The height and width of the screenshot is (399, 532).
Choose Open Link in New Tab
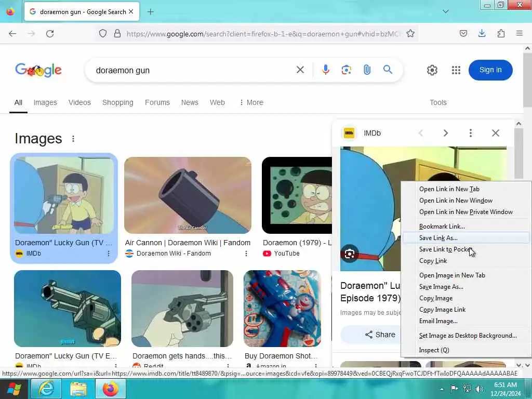point(449,189)
